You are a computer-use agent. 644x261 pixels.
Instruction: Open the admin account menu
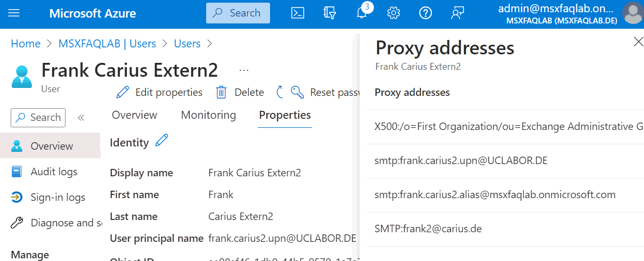tap(558, 14)
